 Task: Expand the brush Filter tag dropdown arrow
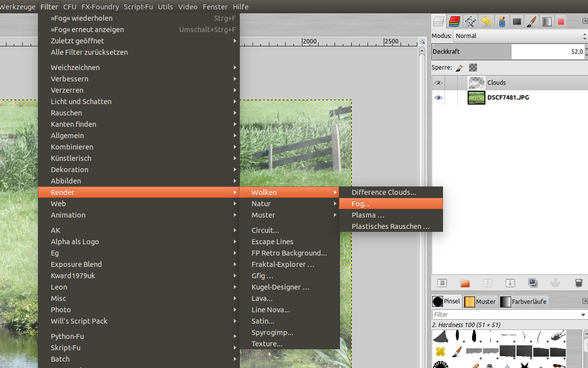click(x=584, y=314)
